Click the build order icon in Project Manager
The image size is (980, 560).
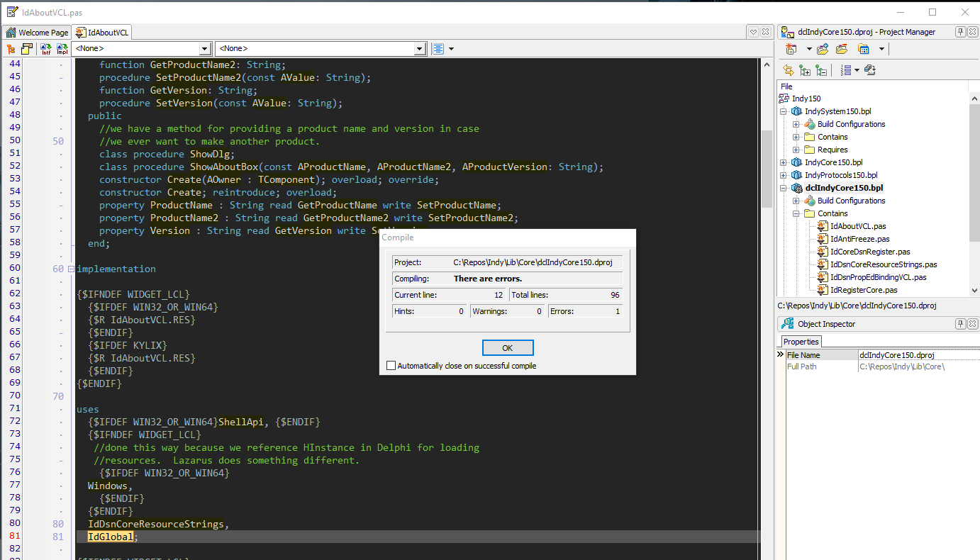[x=869, y=69]
